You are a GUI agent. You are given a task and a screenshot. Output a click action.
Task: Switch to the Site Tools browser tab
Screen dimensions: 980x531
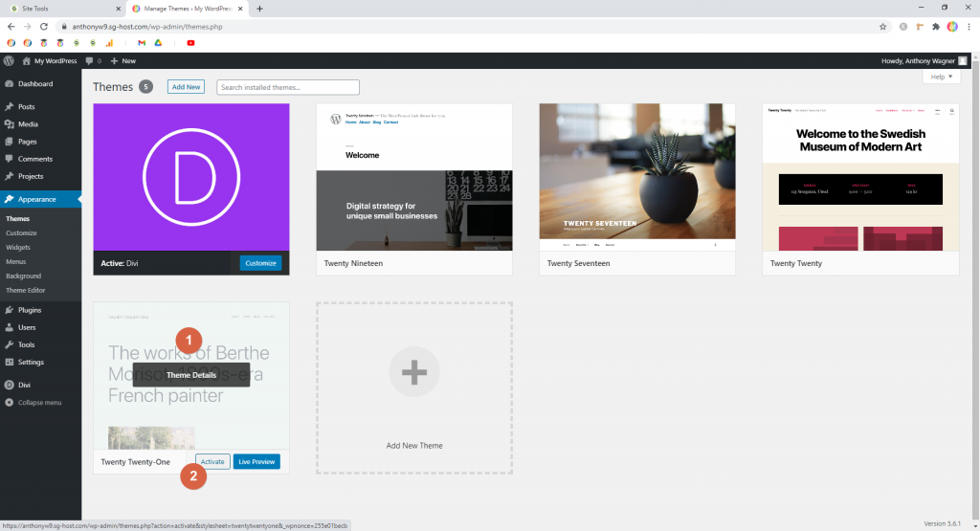62,9
